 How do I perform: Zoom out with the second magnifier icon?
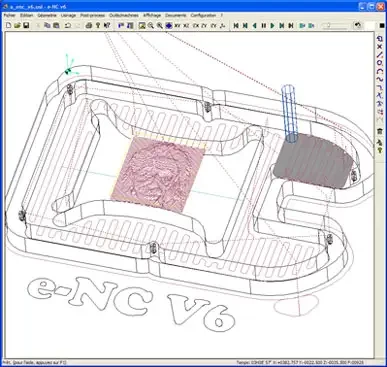point(160,25)
